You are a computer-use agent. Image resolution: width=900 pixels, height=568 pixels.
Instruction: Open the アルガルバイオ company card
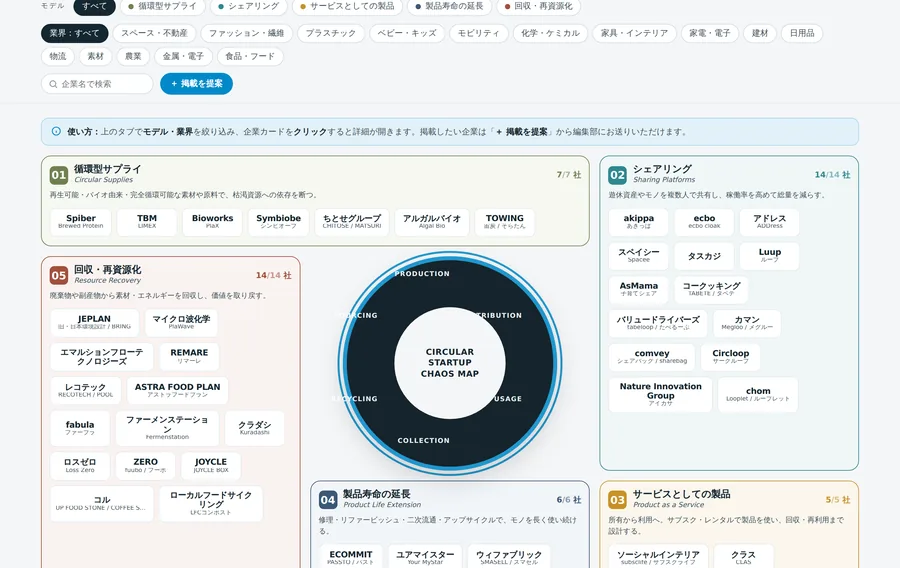point(432,222)
